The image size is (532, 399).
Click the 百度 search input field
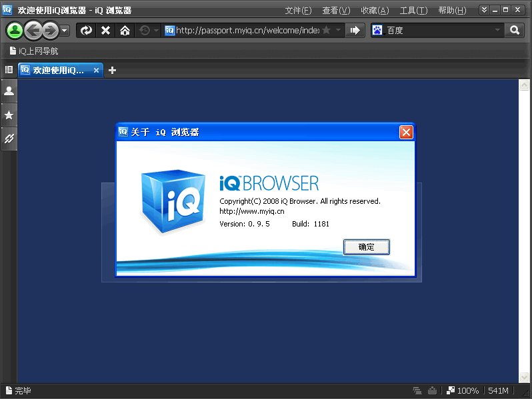[439, 31]
